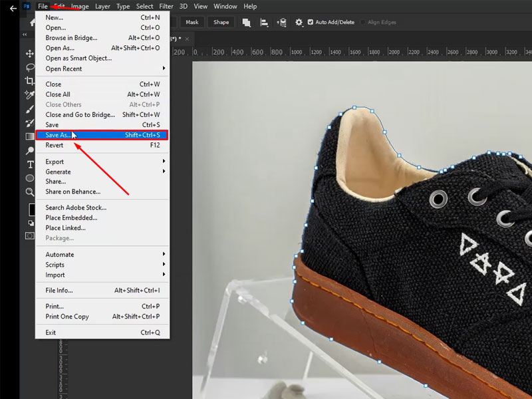The height and width of the screenshot is (399, 532).
Task: Select the Move tool
Action: [x=30, y=53]
